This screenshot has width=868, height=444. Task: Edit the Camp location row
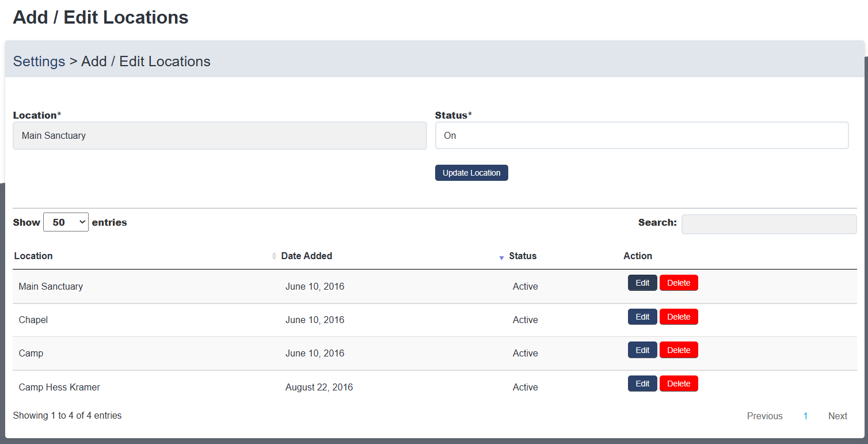pyautogui.click(x=642, y=350)
